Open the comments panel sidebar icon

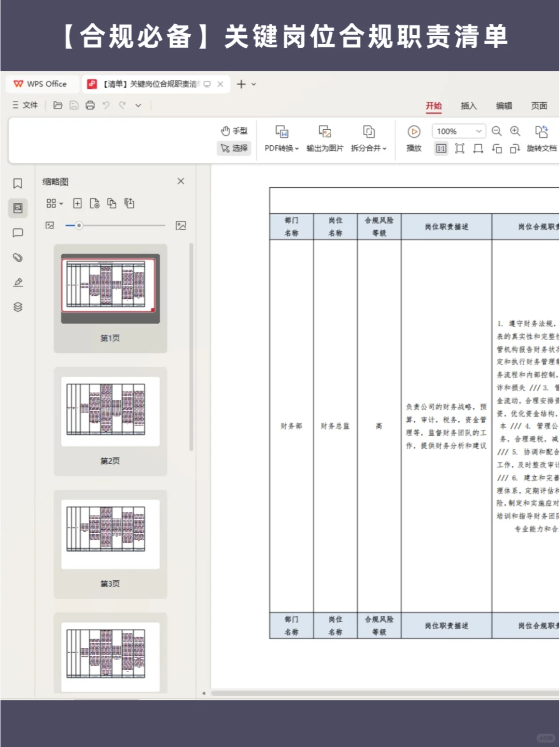18,233
